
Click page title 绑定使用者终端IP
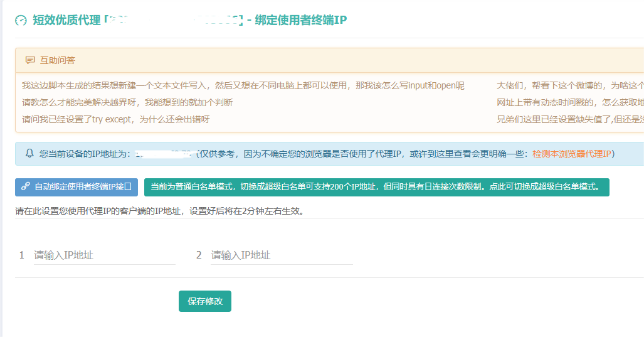300,20
